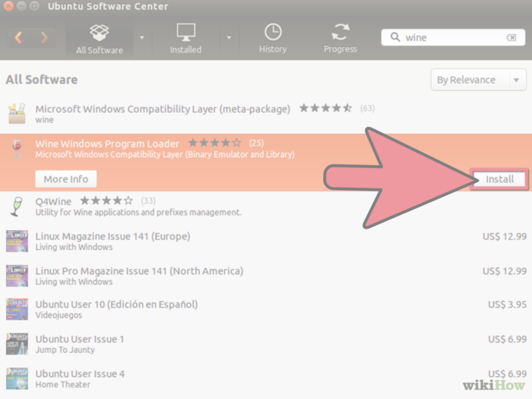The image size is (532, 399).
Task: Open the History view
Action: tap(273, 39)
